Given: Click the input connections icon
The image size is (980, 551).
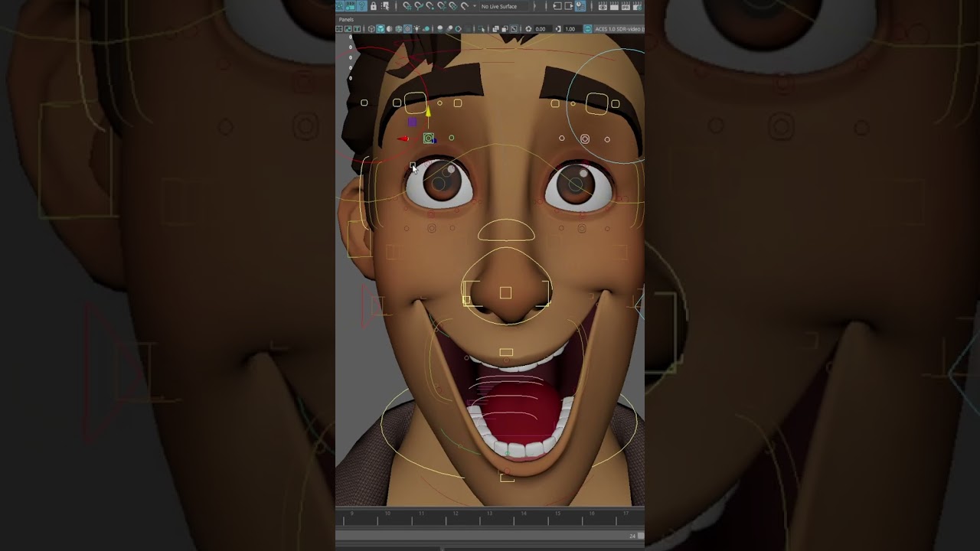Looking at the screenshot, I should [x=557, y=6].
